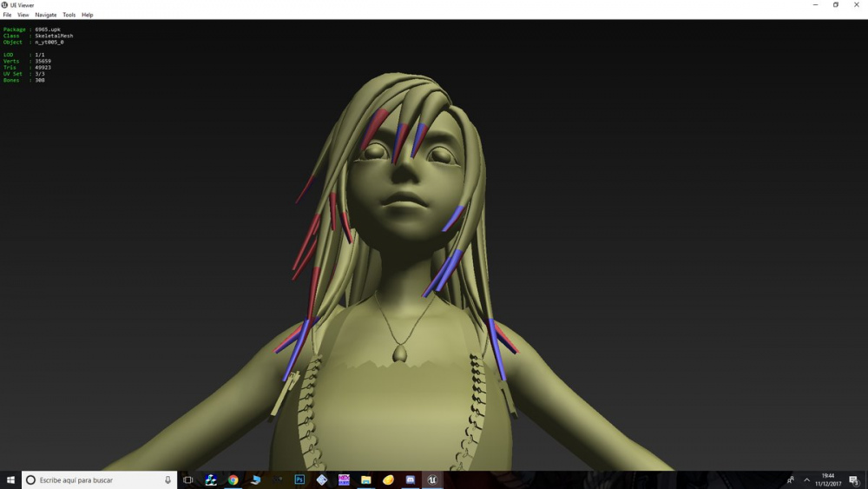Viewport: 868px width, 489px height.
Task: Open the yellow oval app icon
Action: pos(388,480)
